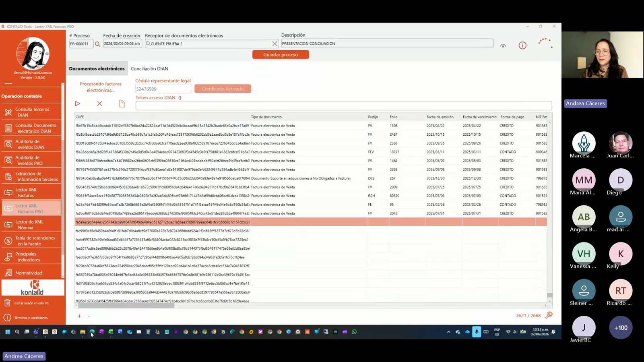Click Cerrar sesión en este PC
The width and height of the screenshot is (644, 362).
(x=31, y=303)
